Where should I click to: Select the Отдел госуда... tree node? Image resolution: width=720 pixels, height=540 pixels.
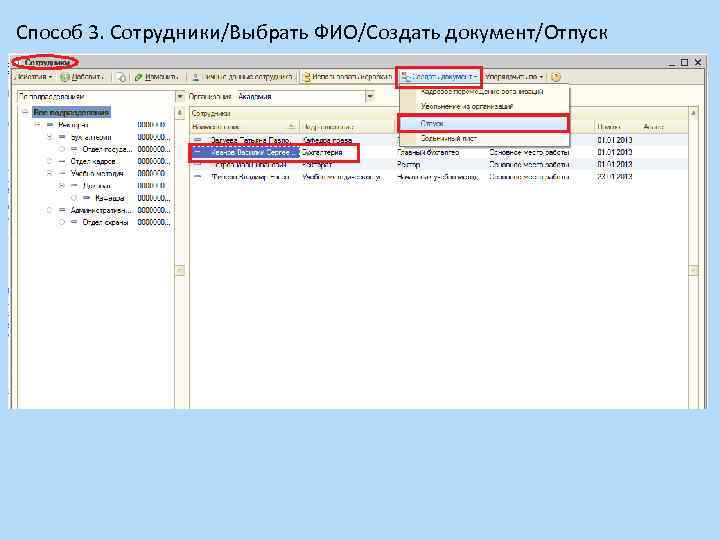(107, 149)
